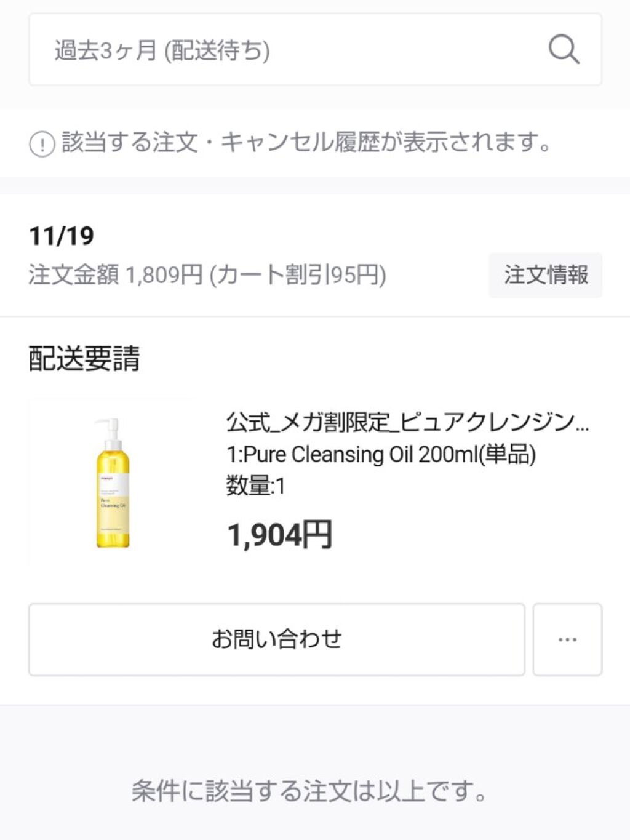Tap the カート割引95円 discount text
The width and height of the screenshot is (630, 840).
click(x=298, y=275)
